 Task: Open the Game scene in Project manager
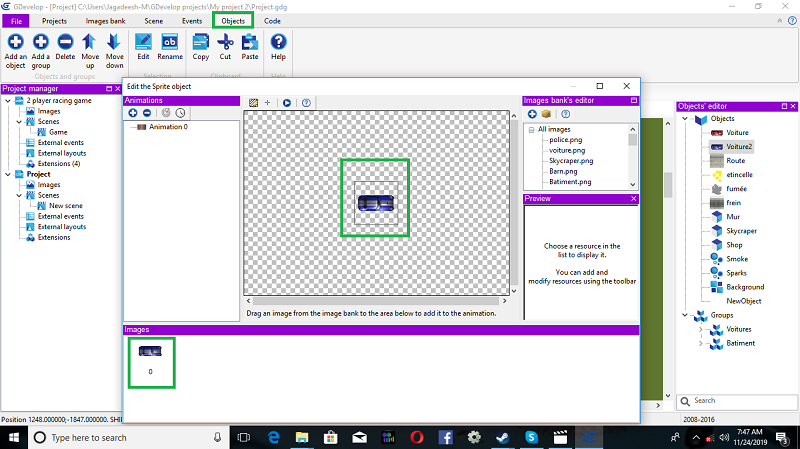click(58, 132)
